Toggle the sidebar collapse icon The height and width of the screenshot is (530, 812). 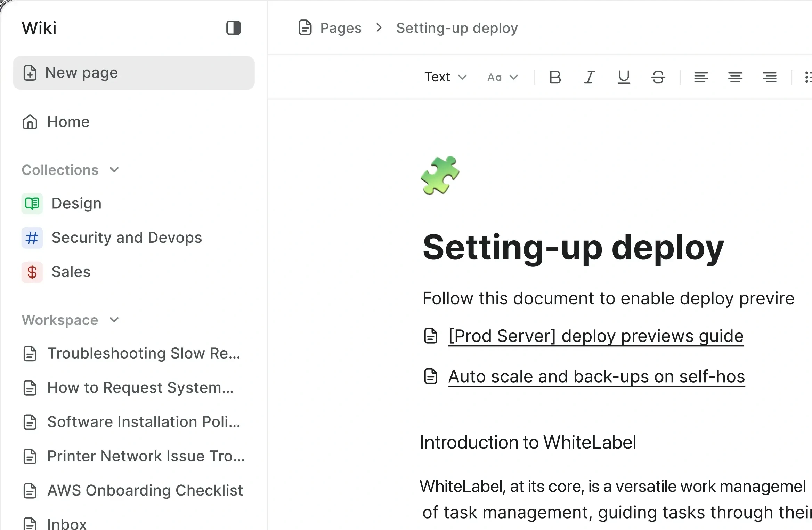coord(233,28)
